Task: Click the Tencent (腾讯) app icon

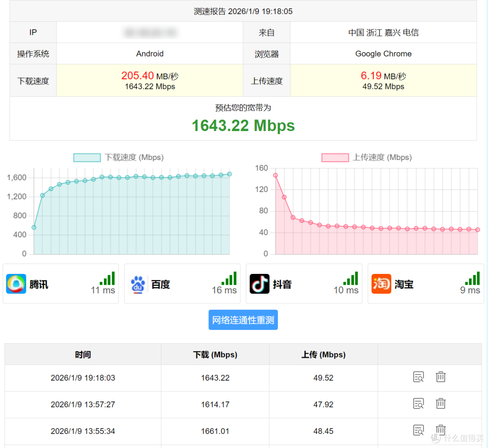Action: coord(16,283)
